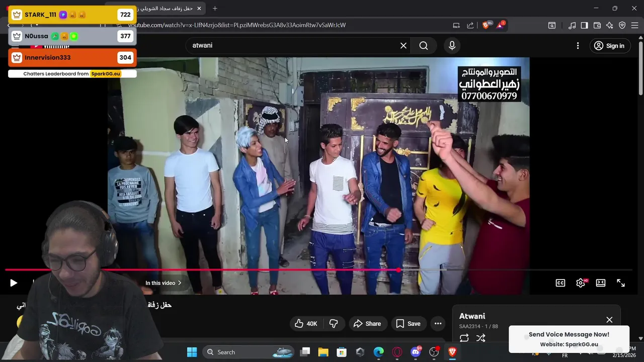Screen dimensions: 644x362
Task: Click the red video progress bar scrubber
Action: pyautogui.click(x=398, y=270)
